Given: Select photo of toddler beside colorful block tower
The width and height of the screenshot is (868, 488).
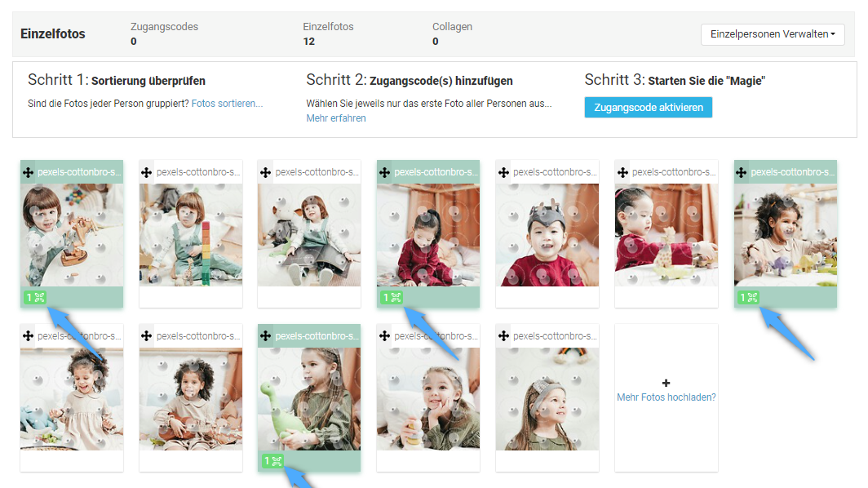Looking at the screenshot, I should click(191, 235).
